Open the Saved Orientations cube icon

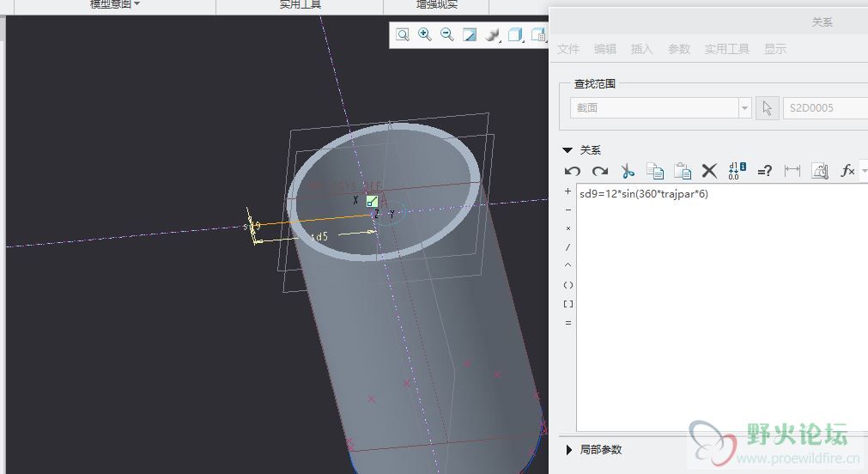tap(515, 35)
